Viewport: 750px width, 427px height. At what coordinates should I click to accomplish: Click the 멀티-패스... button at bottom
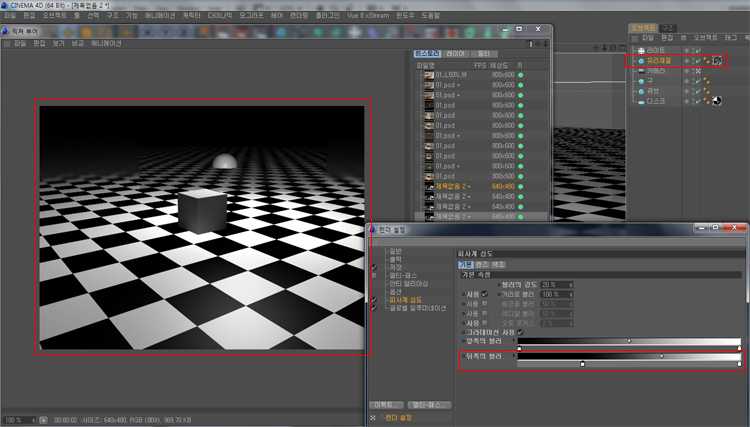(430, 405)
